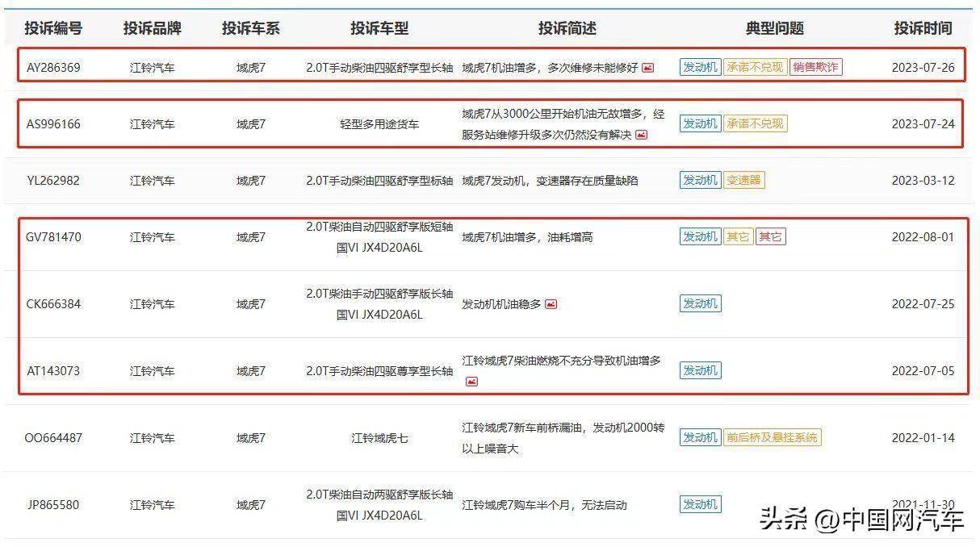Open complaint number GV781470

[x=53, y=237]
